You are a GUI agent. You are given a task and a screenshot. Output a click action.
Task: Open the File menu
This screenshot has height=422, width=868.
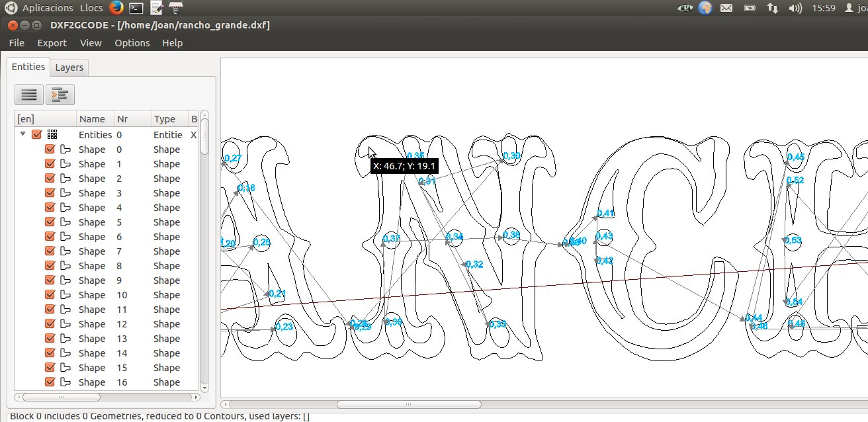(x=17, y=43)
